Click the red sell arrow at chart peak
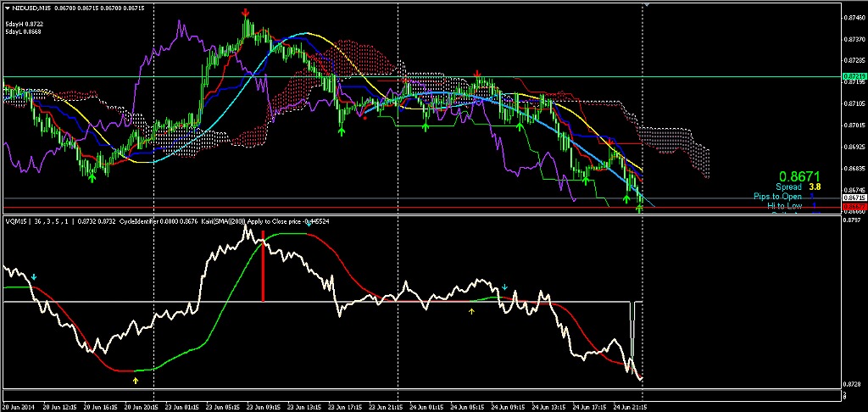The image size is (868, 412). 245,14
